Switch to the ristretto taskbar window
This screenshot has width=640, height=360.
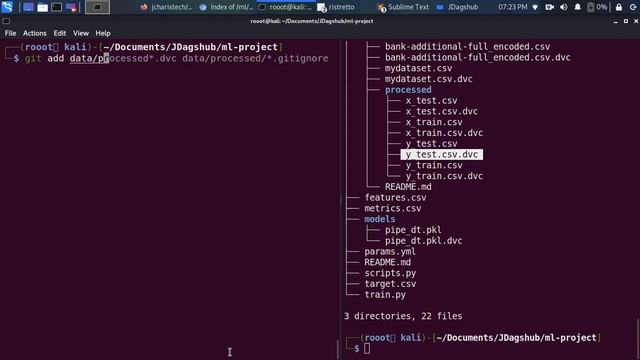tap(336, 7)
